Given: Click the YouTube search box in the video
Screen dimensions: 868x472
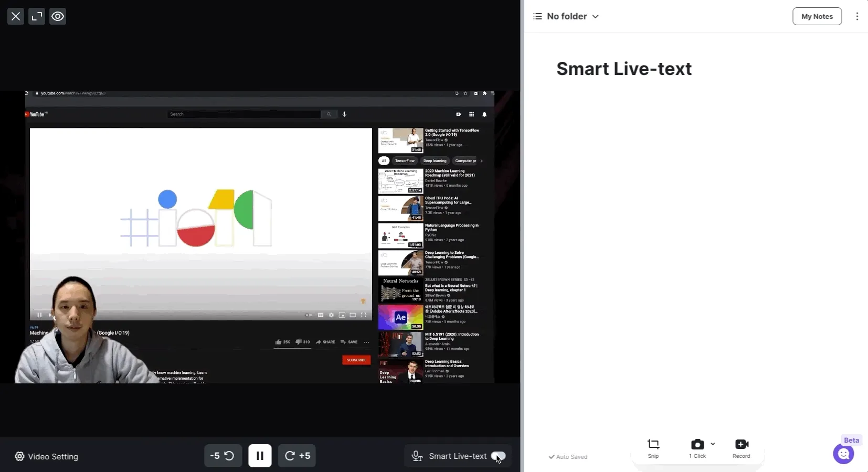Looking at the screenshot, I should tap(244, 114).
